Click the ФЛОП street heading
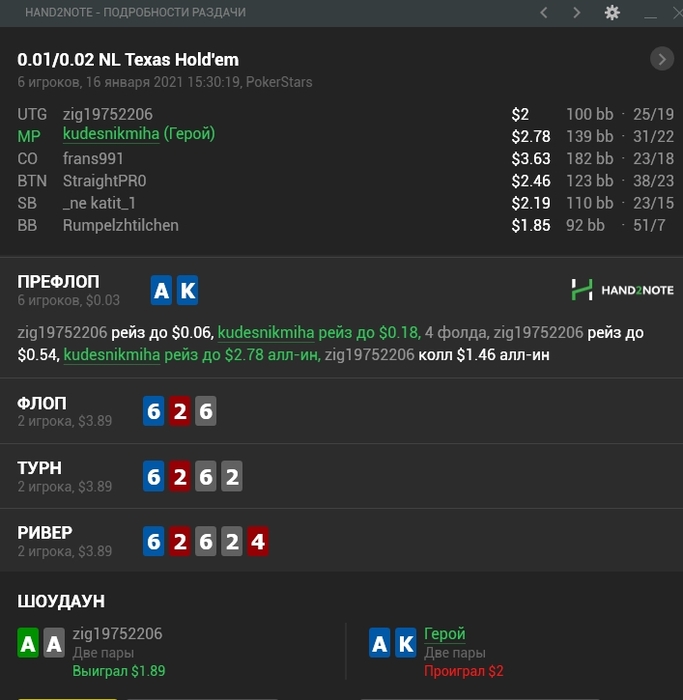 click(x=42, y=404)
